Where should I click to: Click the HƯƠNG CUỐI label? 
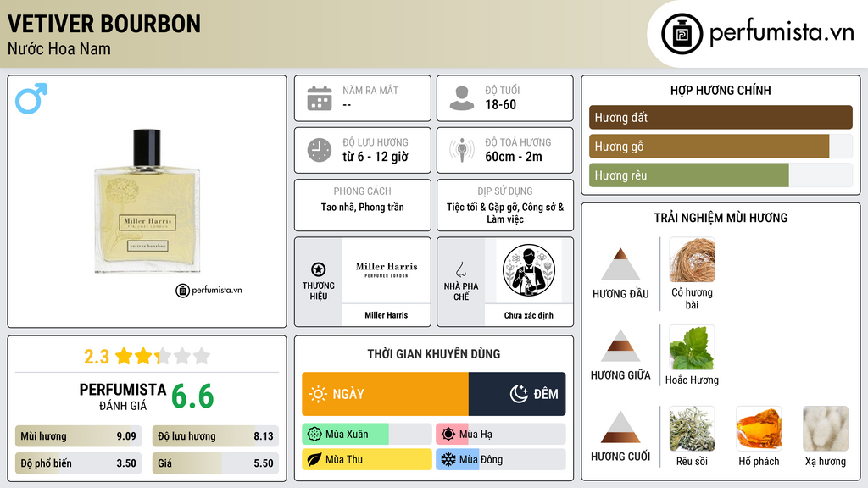tap(620, 457)
